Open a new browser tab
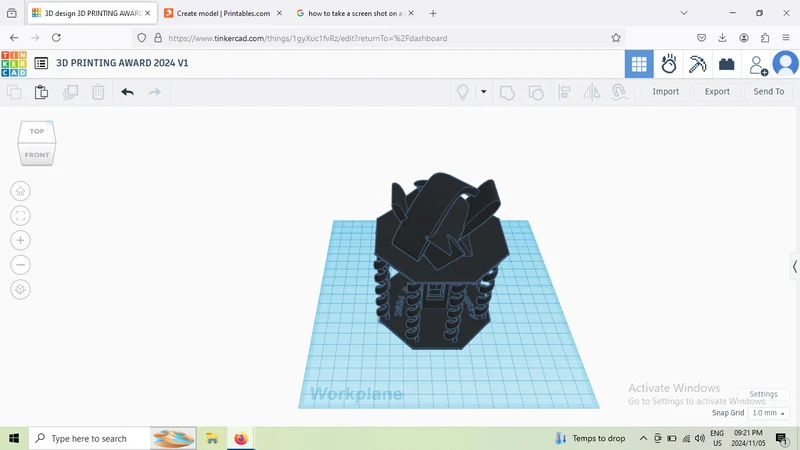The width and height of the screenshot is (800, 450). [x=433, y=13]
